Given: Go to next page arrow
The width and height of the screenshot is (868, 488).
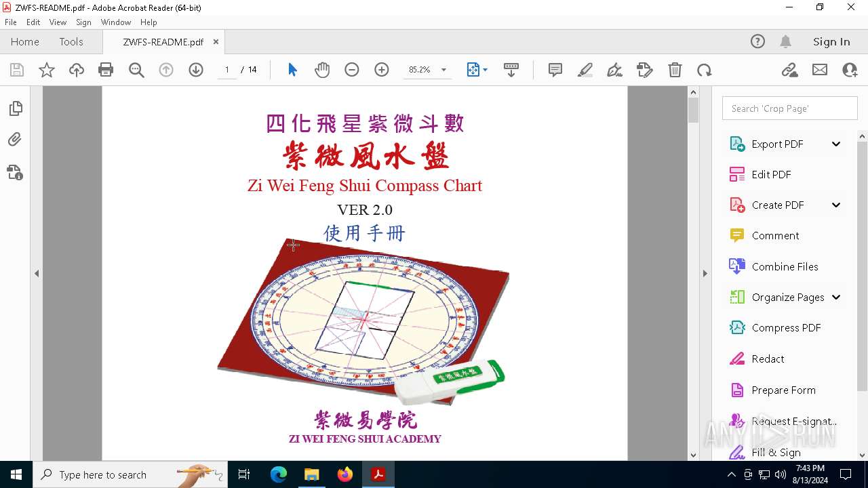Looking at the screenshot, I should point(196,70).
